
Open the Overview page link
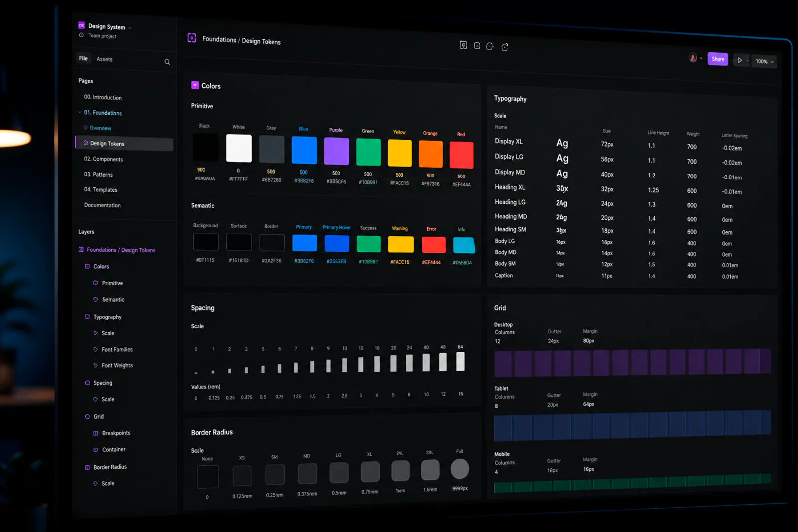click(x=100, y=128)
